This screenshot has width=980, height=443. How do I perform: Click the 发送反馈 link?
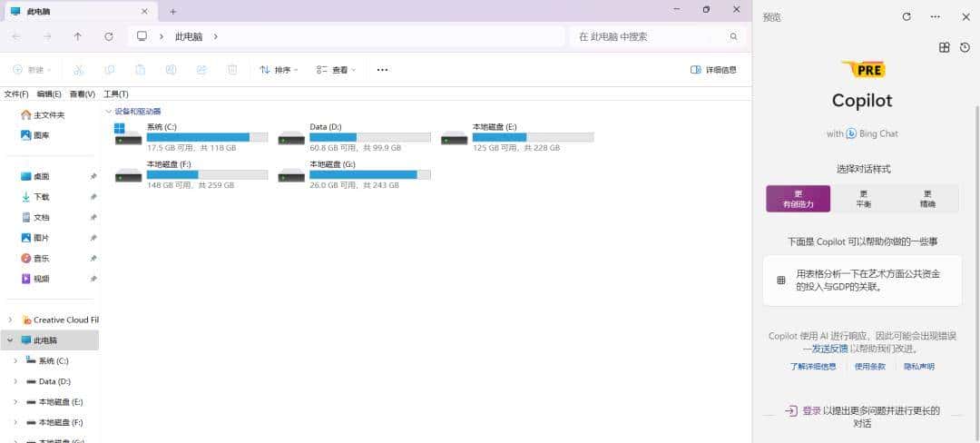(x=829, y=349)
